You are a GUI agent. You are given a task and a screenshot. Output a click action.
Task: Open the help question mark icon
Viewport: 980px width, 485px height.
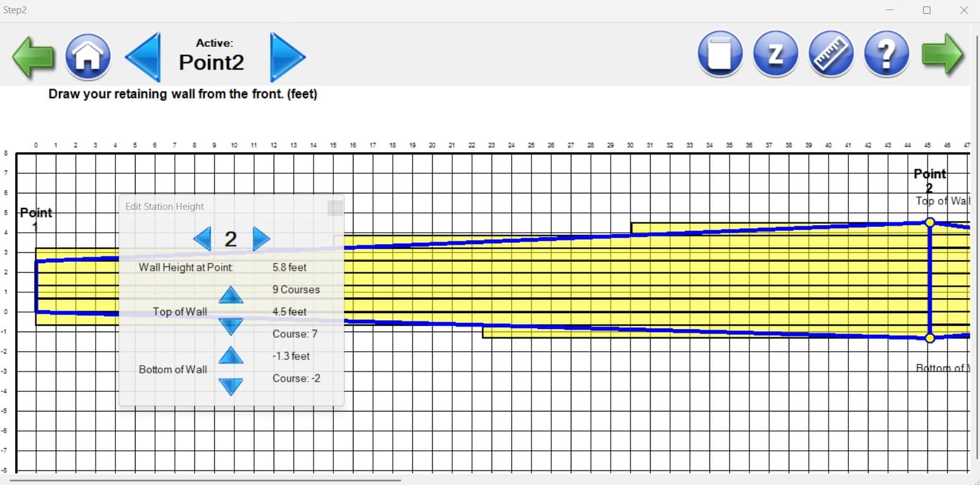tap(886, 54)
